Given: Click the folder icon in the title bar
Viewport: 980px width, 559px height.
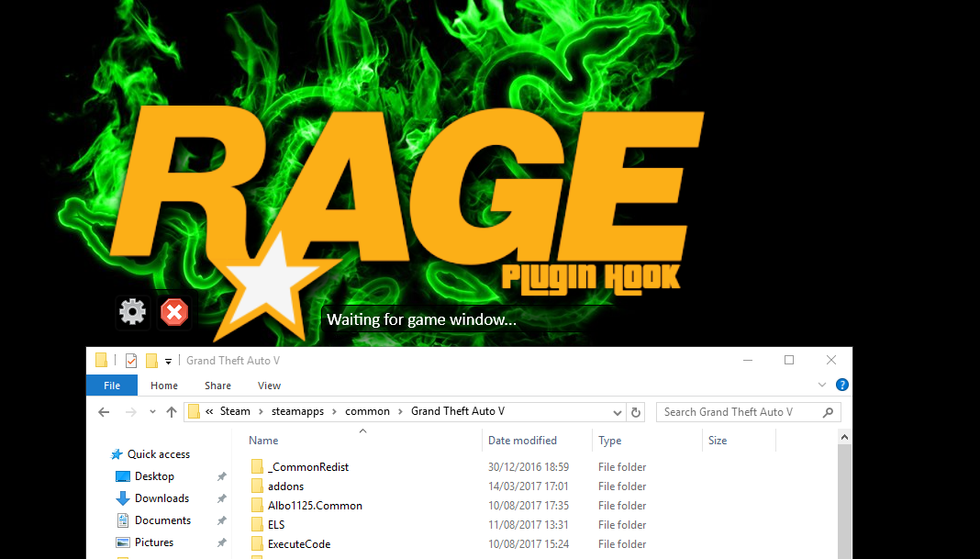Looking at the screenshot, I should 101,360.
